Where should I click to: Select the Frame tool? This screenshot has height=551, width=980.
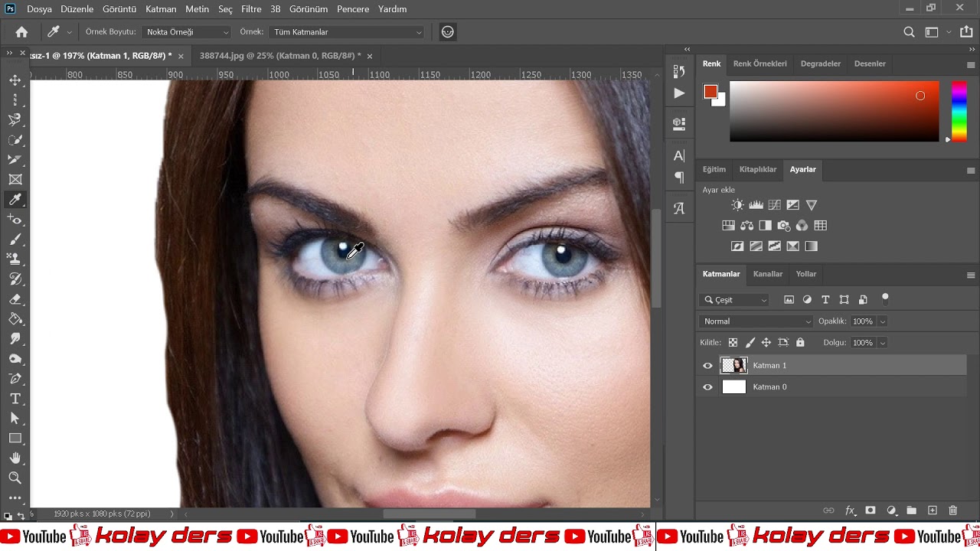[15, 180]
